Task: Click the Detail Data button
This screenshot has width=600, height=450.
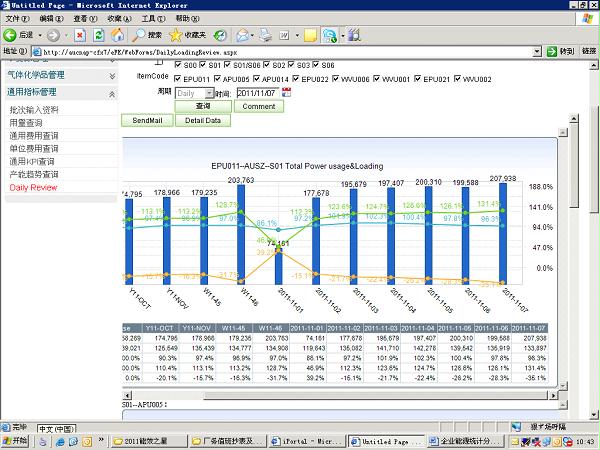Action: [203, 120]
